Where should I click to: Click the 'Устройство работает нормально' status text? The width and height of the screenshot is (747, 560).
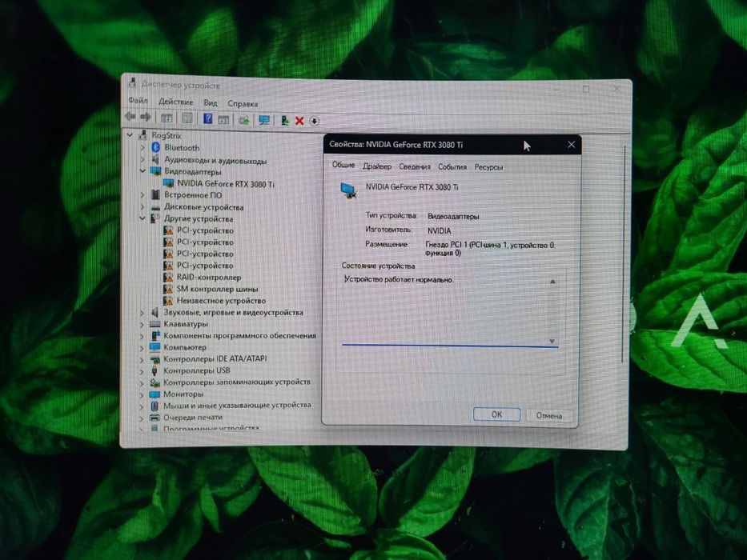tap(398, 279)
